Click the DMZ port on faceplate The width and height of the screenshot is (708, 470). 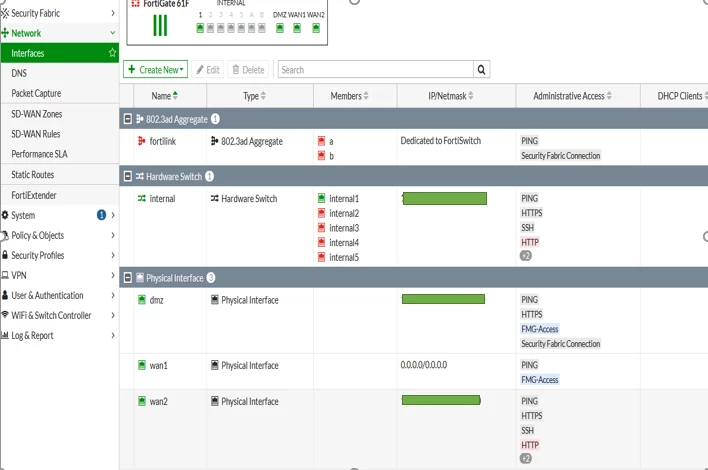279,28
